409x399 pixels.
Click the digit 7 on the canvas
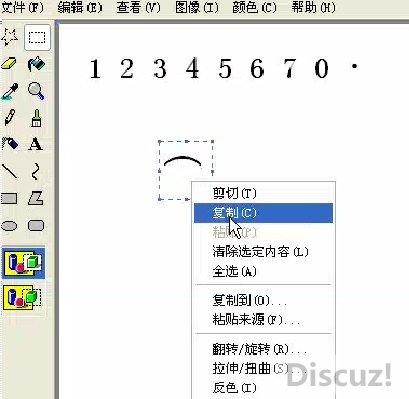point(289,68)
